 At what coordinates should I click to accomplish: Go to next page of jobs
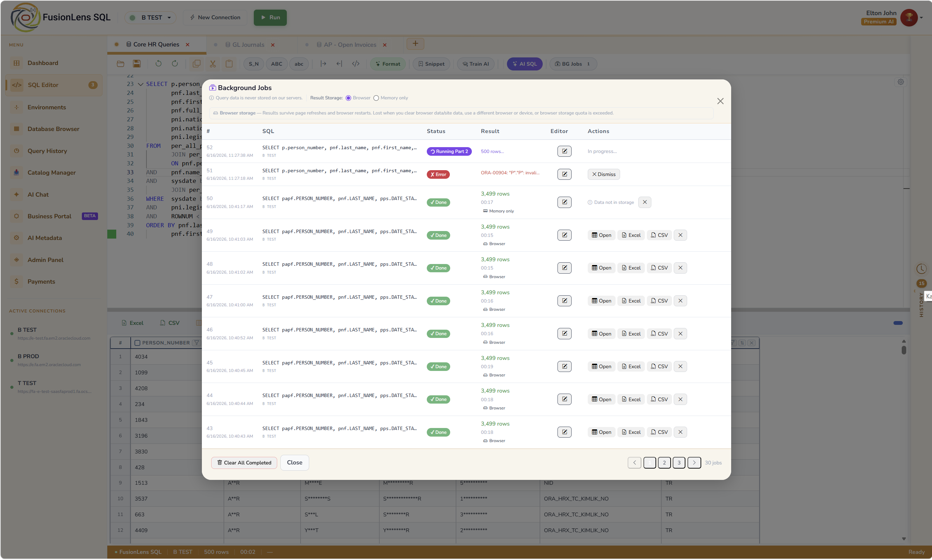tap(694, 463)
